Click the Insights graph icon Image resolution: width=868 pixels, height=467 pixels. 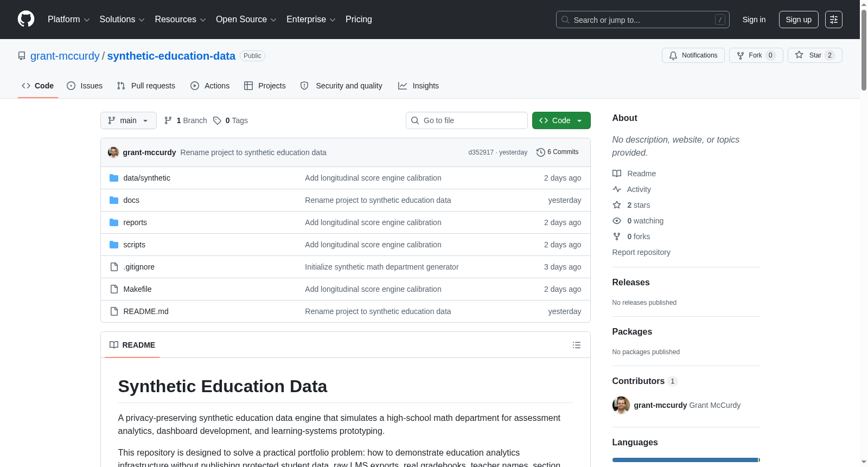pyautogui.click(x=403, y=86)
